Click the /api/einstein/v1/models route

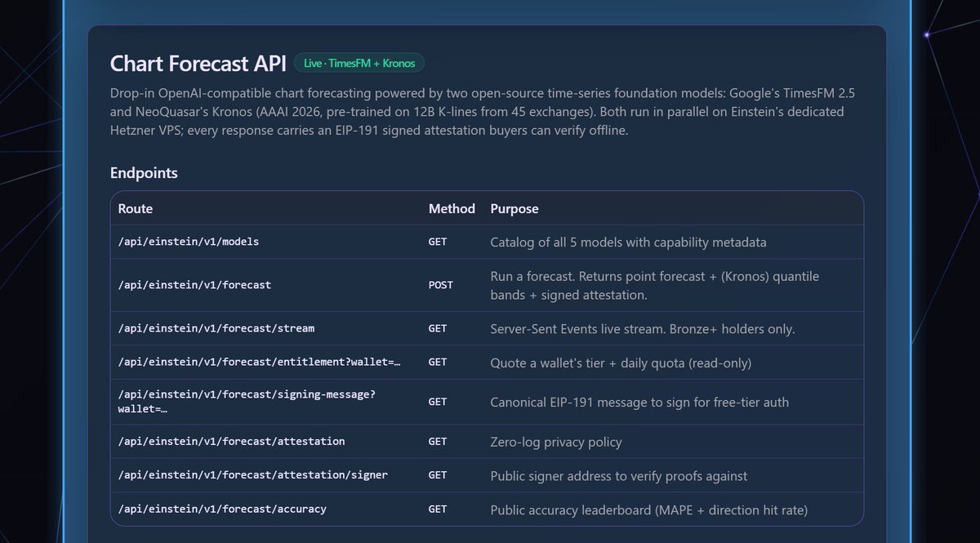[x=189, y=243]
